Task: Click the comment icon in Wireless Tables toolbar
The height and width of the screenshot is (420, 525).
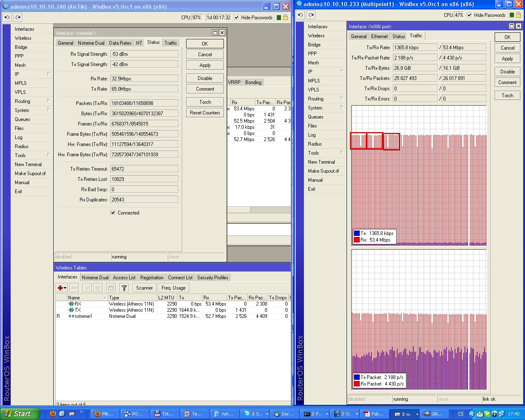Action: click(111, 288)
